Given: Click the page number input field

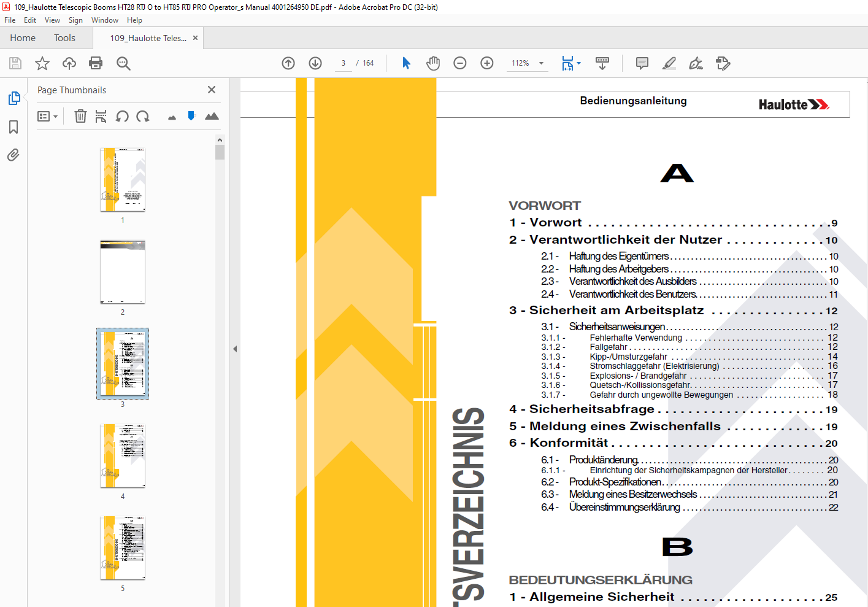Looking at the screenshot, I should [x=344, y=63].
